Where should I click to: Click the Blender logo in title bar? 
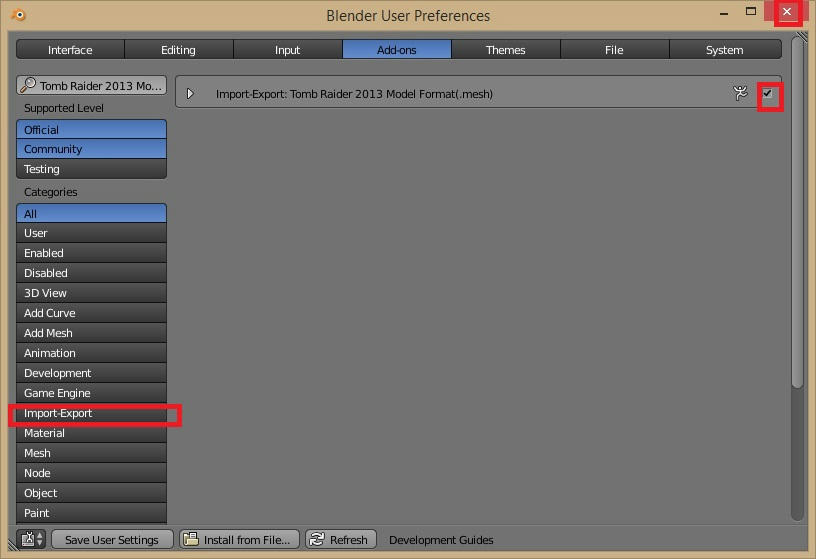pyautogui.click(x=19, y=15)
